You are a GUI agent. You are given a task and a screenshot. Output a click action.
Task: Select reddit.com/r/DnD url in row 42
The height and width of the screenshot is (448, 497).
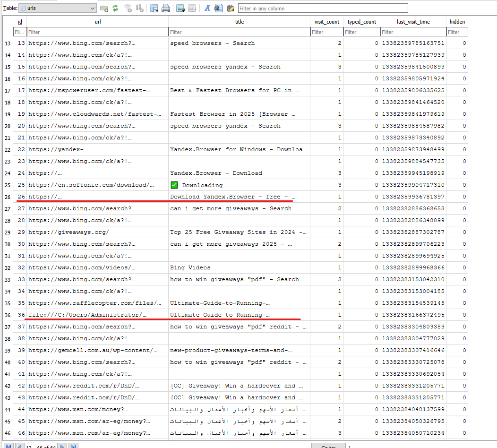(x=98, y=386)
